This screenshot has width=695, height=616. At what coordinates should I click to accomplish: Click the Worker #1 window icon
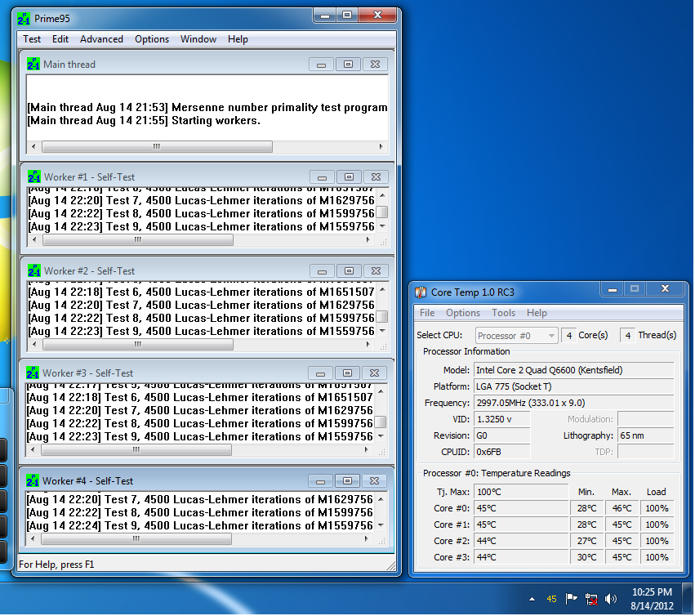34,177
